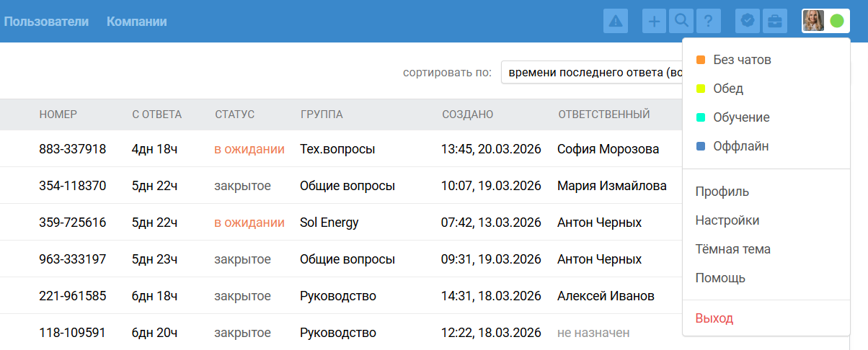The height and width of the screenshot is (350, 868).
Task: Go to the Компании tab
Action: click(137, 22)
